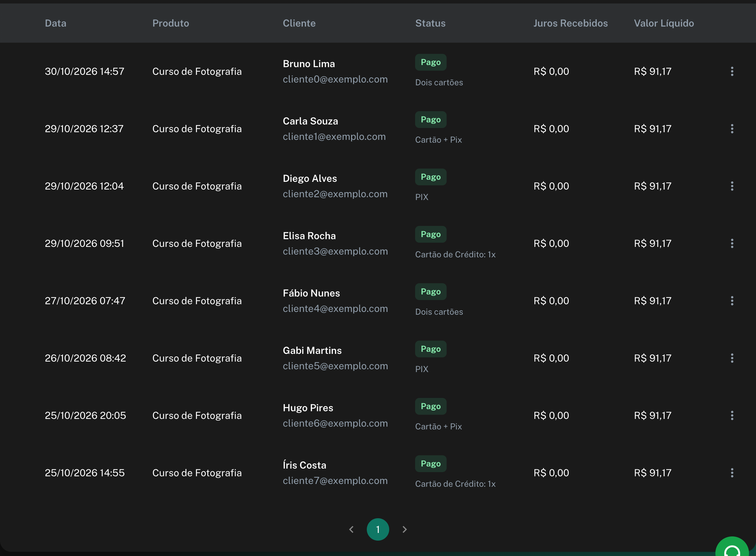Click Dois cartões in Fábio Nunes row

point(439,312)
